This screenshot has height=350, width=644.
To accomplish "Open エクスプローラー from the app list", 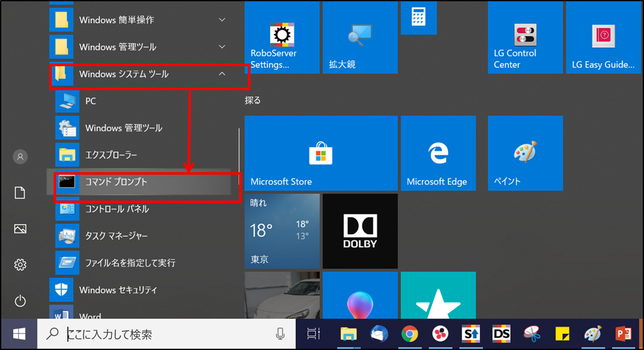I will pyautogui.click(x=144, y=155).
